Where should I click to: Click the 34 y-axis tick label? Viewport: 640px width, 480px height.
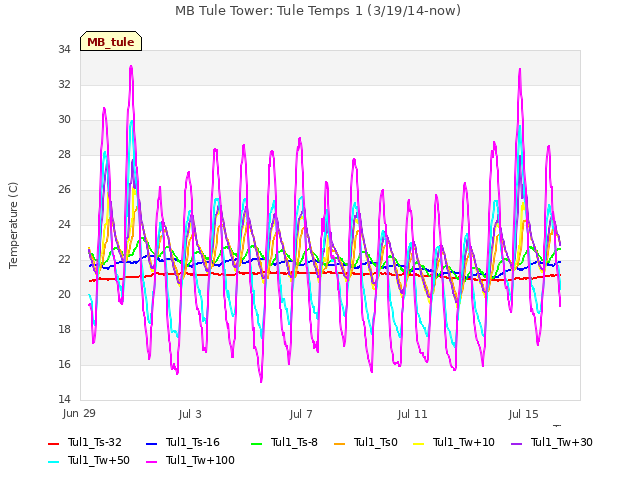(64, 49)
